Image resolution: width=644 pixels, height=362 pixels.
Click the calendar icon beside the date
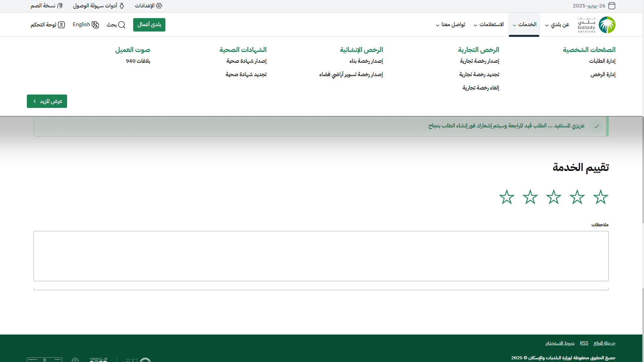(612, 6)
